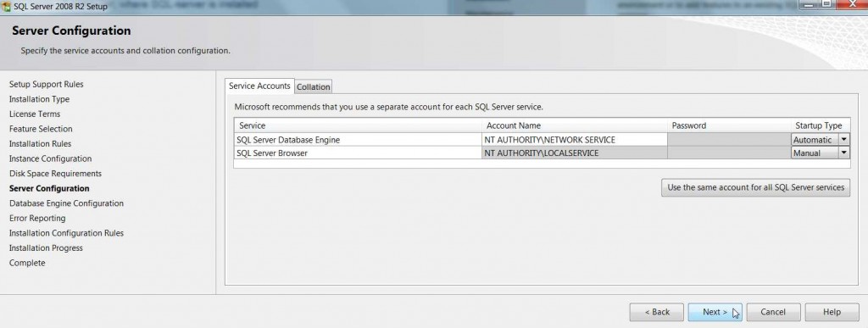
Task: Switch to the Collation tab
Action: (x=314, y=86)
